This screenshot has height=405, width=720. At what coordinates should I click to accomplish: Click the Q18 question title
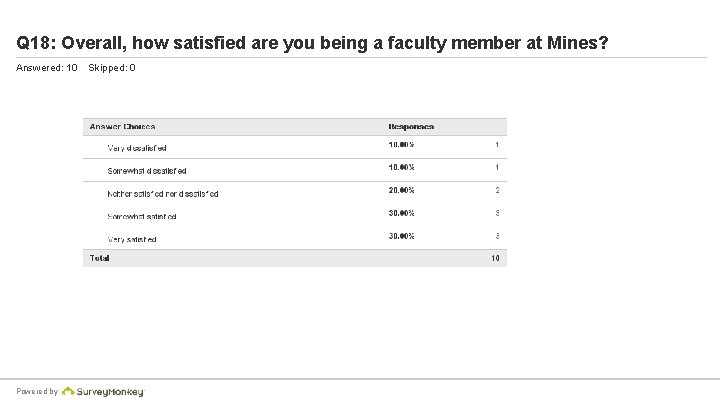click(x=313, y=44)
